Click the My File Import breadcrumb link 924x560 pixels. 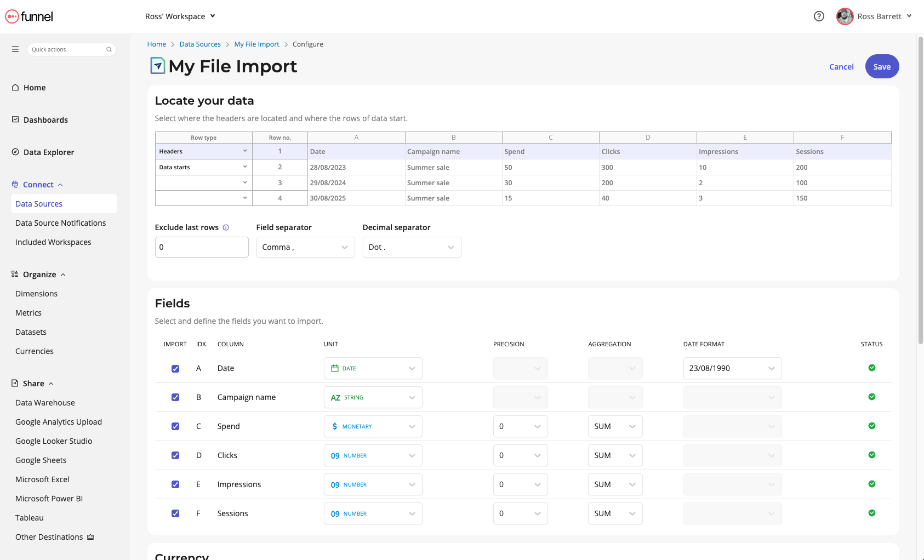click(x=256, y=44)
